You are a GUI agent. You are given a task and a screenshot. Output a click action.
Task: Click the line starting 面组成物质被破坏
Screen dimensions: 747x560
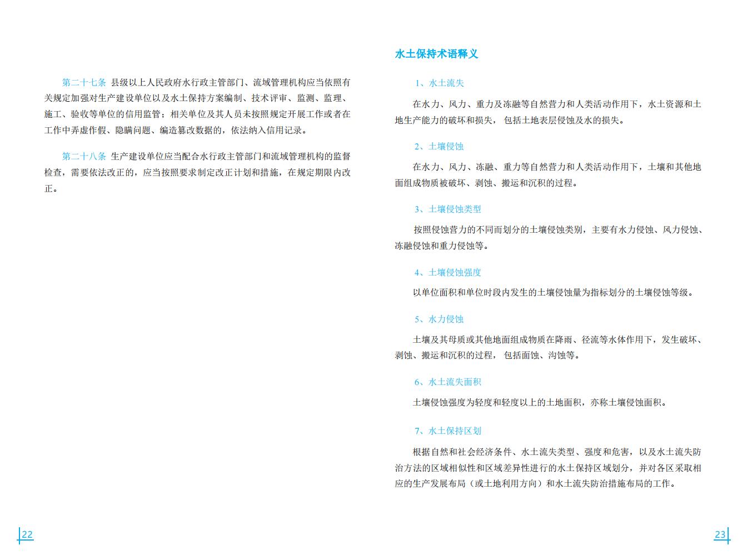click(x=486, y=183)
